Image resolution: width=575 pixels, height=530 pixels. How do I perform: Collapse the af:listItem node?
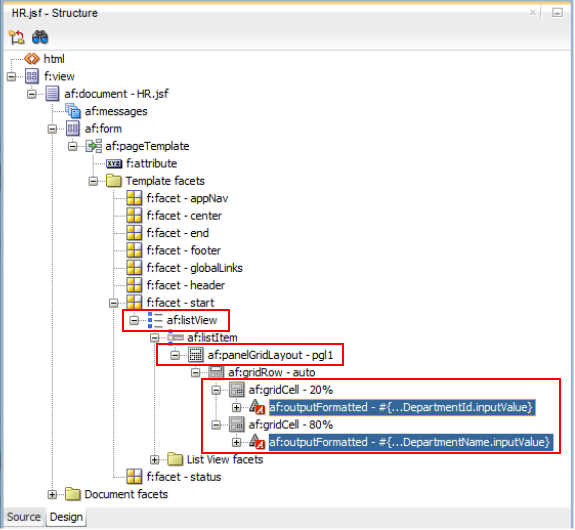[x=155, y=337]
